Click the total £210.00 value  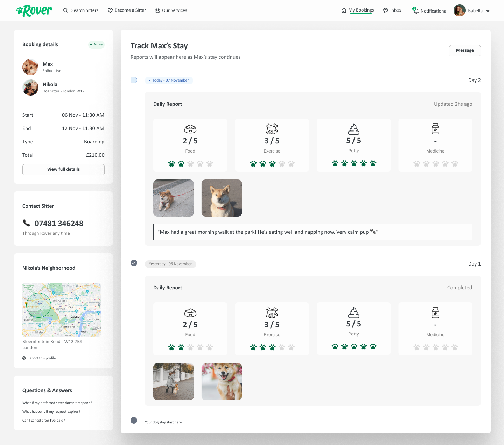pyautogui.click(x=95, y=155)
